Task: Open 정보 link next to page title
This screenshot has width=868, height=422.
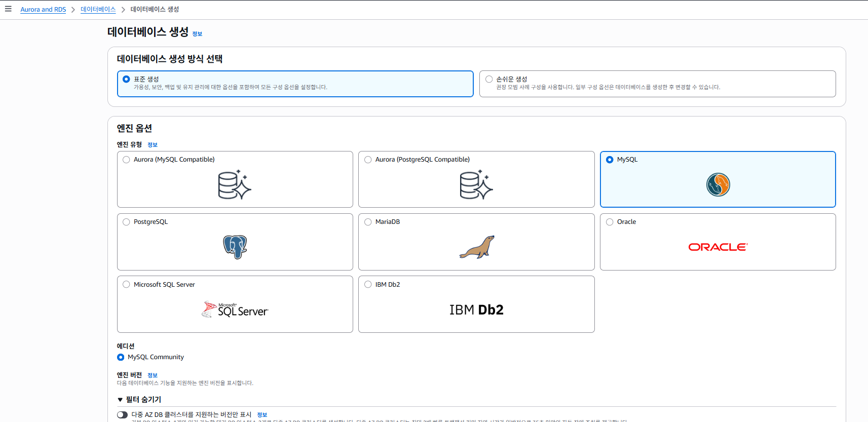Action: pyautogui.click(x=197, y=34)
